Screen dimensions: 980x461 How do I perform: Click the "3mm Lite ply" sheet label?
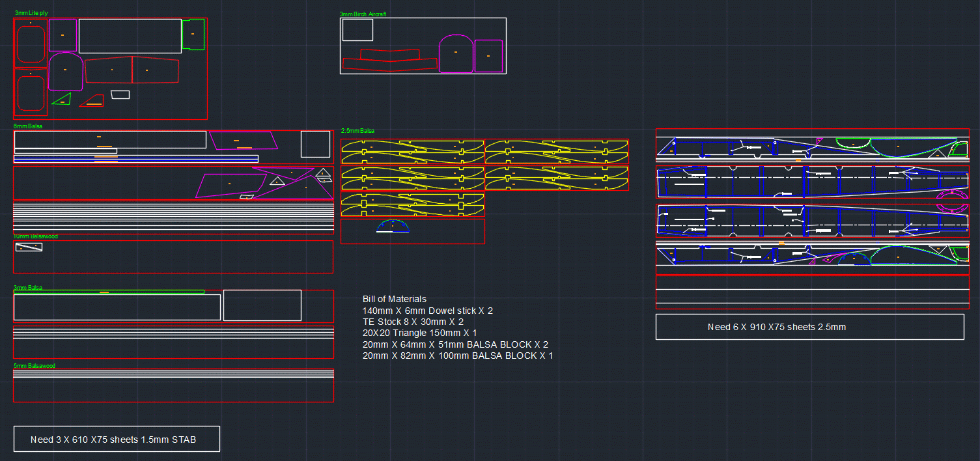coord(31,13)
